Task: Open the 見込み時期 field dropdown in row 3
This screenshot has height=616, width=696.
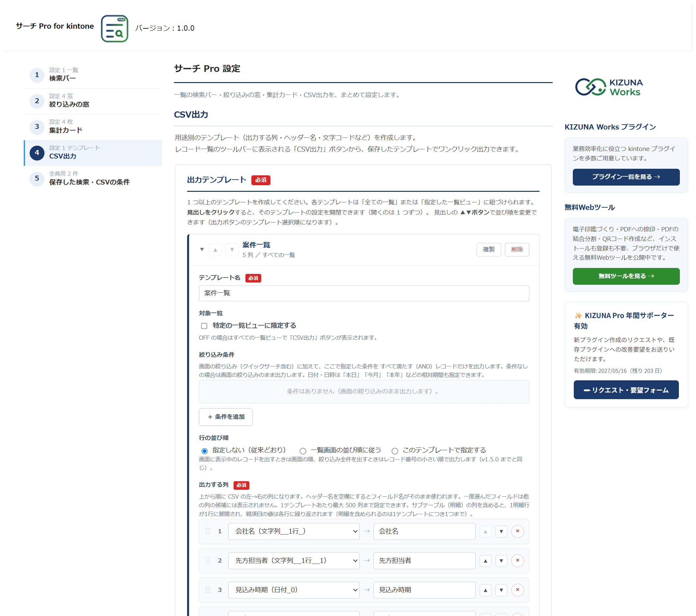Action: point(294,590)
